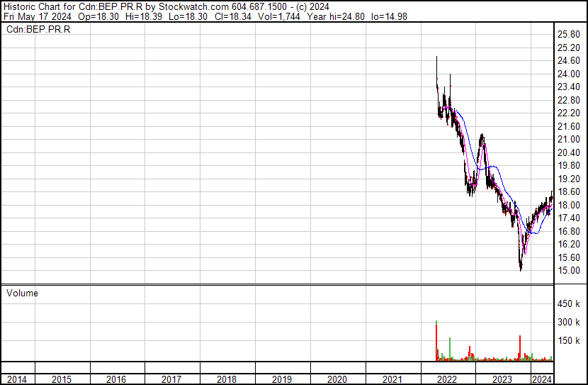Click the 25.80 price axis label
Viewport: 588px width, 385px height.
[569, 35]
